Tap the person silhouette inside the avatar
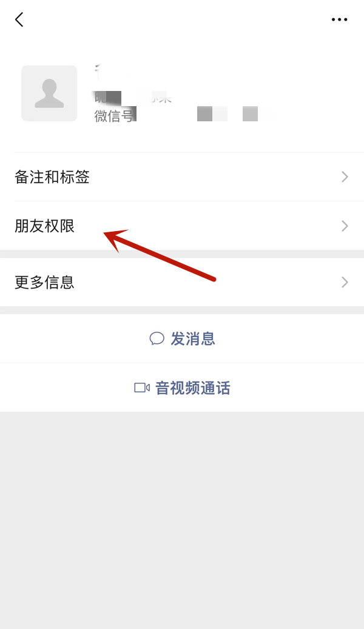This screenshot has width=364, height=629. point(49,93)
